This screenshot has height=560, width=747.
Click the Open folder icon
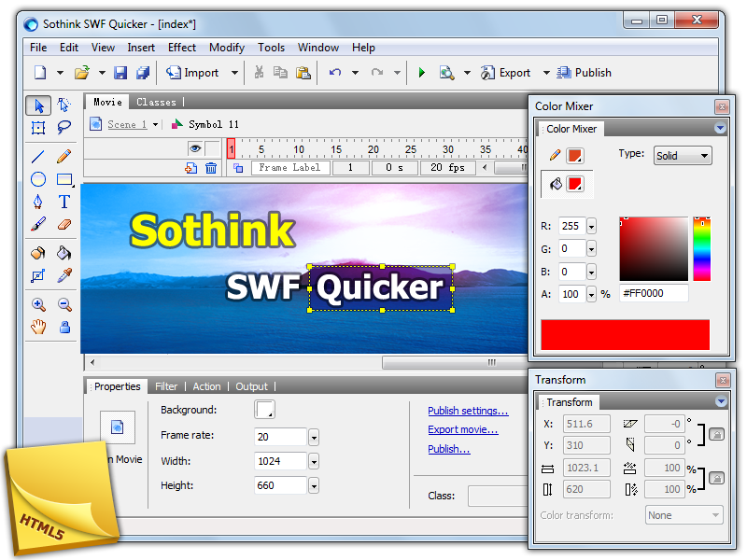pyautogui.click(x=82, y=73)
